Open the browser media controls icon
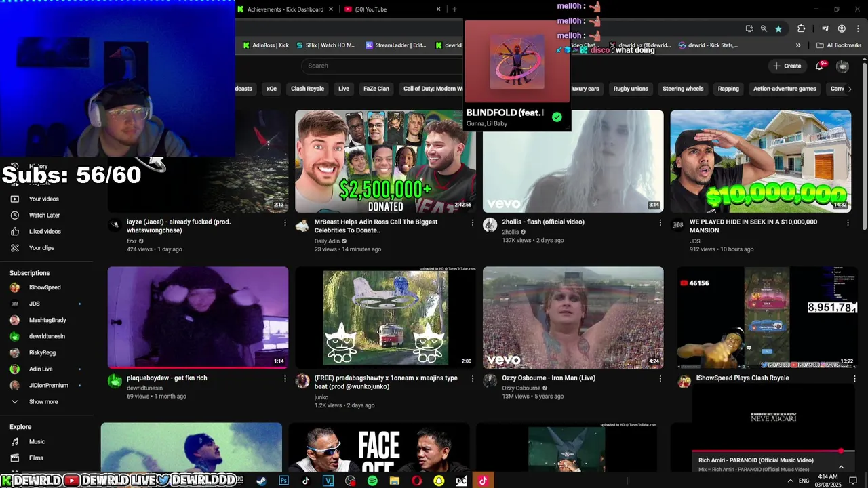The width and height of the screenshot is (868, 488). [x=825, y=28]
